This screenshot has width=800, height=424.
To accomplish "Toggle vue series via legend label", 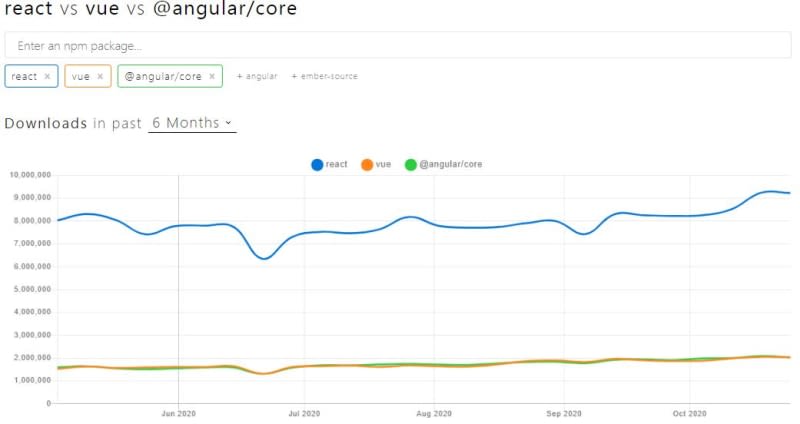I will pos(383,164).
